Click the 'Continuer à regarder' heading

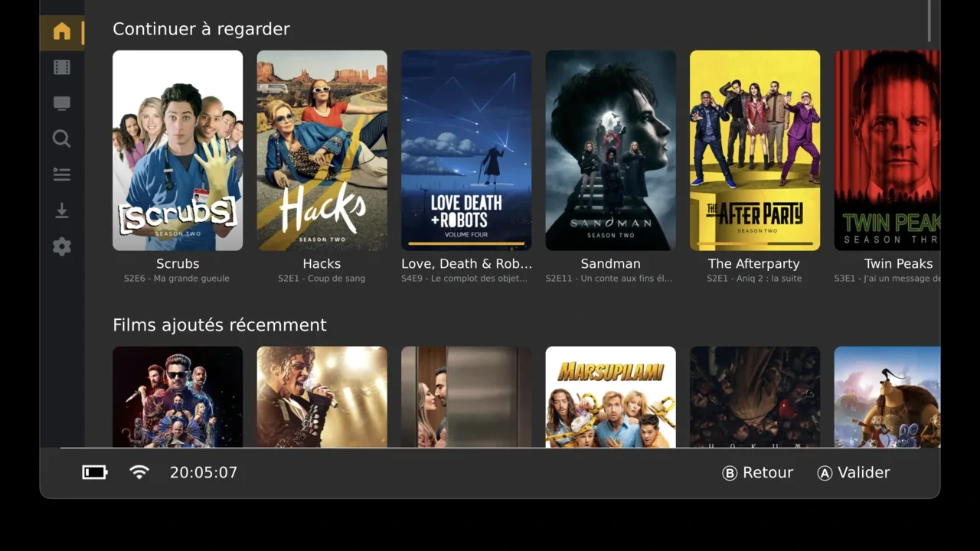point(201,29)
